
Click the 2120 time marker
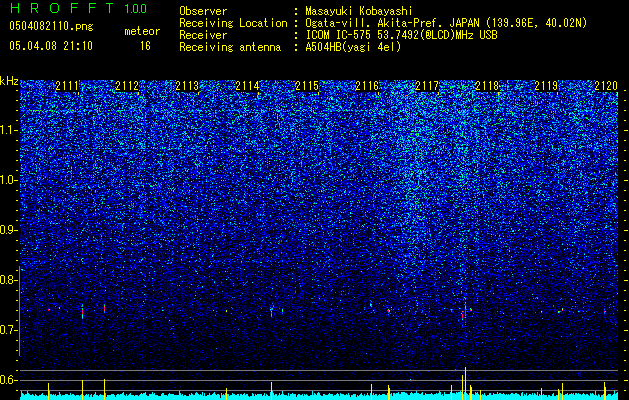tap(606, 86)
